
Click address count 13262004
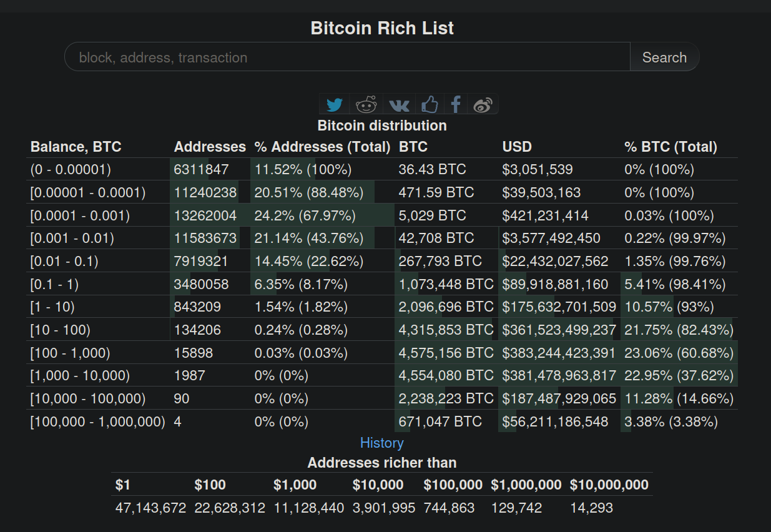(205, 215)
